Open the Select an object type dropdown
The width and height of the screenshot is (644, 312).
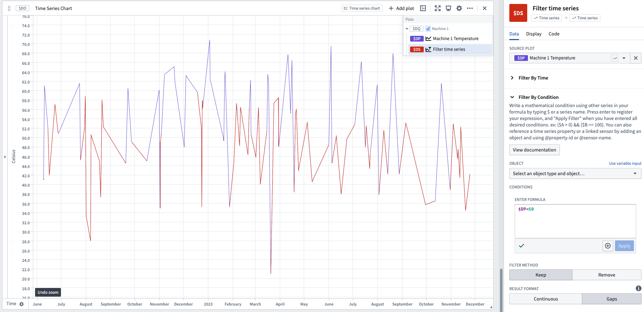575,173
